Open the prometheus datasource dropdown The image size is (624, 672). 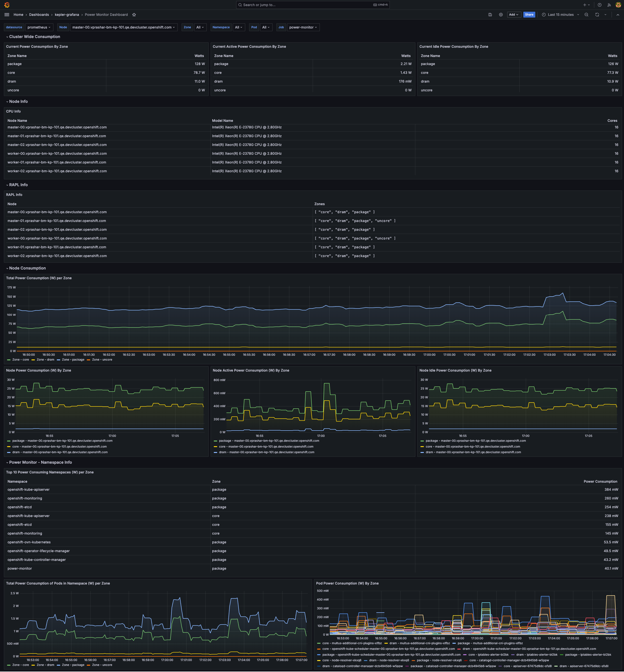pyautogui.click(x=39, y=27)
